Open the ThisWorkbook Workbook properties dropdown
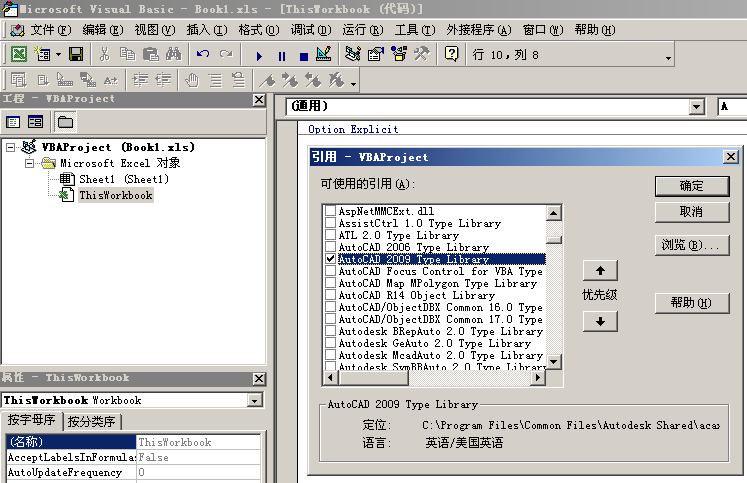This screenshot has width=747, height=483. tap(255, 401)
